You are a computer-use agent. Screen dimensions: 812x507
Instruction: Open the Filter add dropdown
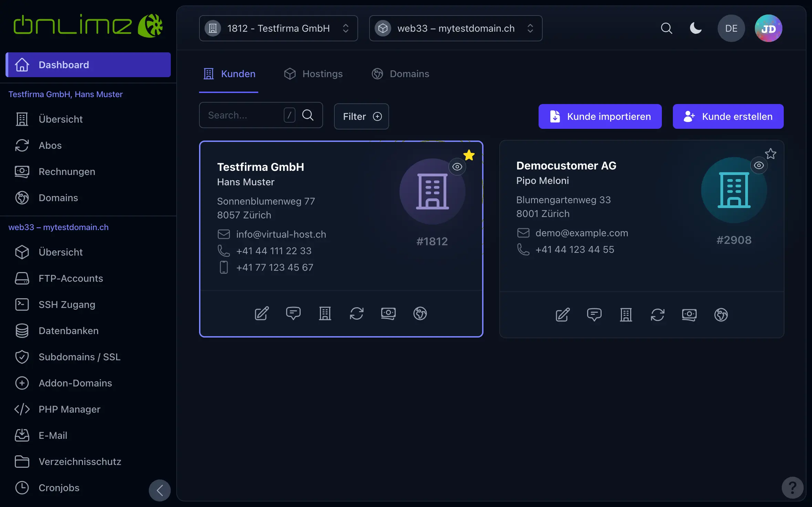click(362, 116)
